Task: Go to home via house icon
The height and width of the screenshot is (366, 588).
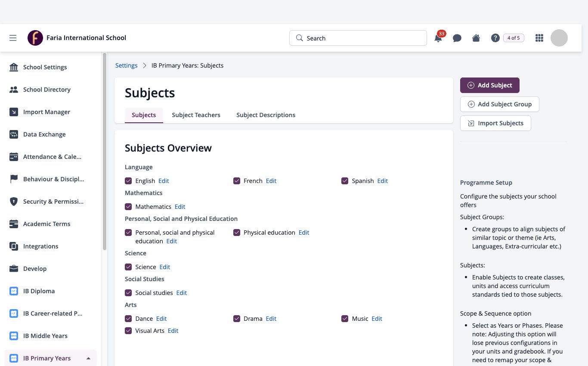Action: (476, 38)
